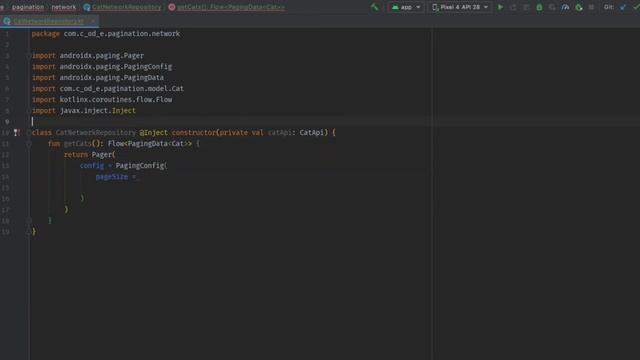Click the @Inject annotation on the class line

[153, 132]
